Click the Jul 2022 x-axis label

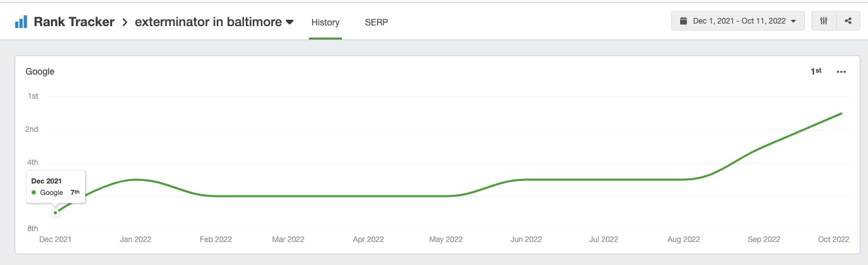[x=604, y=240]
